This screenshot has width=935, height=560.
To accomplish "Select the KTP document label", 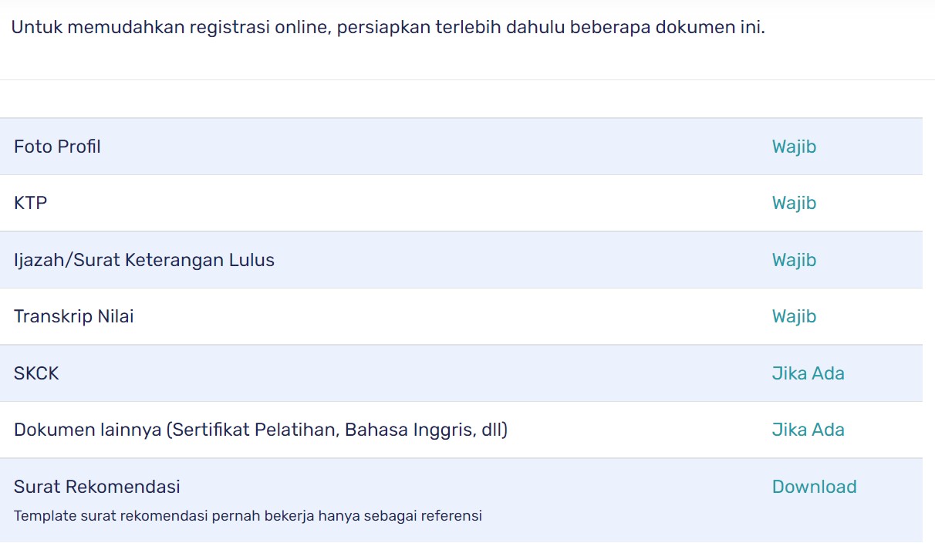I will [31, 203].
